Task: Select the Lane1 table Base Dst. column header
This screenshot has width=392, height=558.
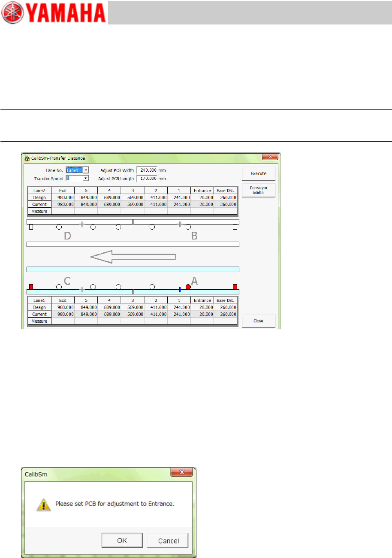Action: tap(225, 300)
